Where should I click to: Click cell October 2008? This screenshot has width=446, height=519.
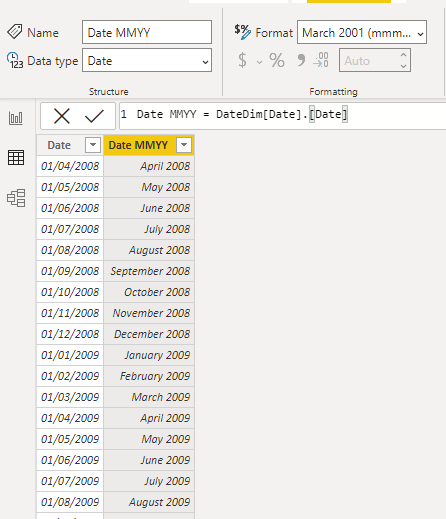pos(149,292)
